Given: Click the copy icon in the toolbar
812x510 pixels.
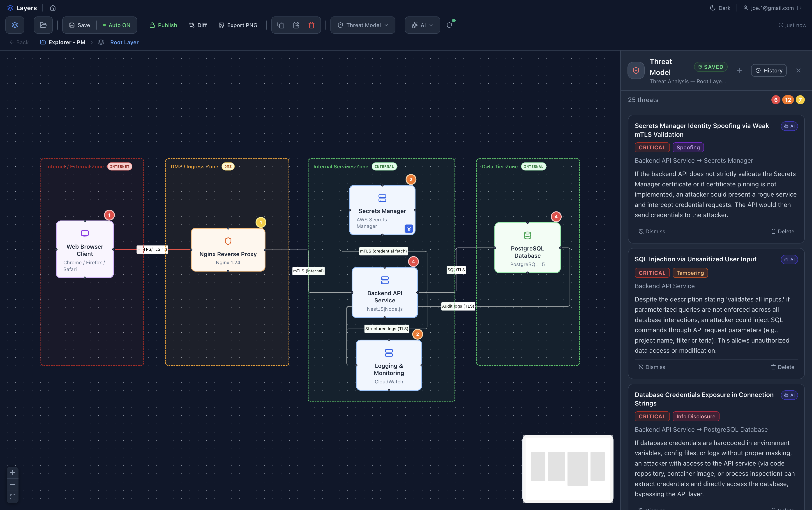Looking at the screenshot, I should point(281,25).
